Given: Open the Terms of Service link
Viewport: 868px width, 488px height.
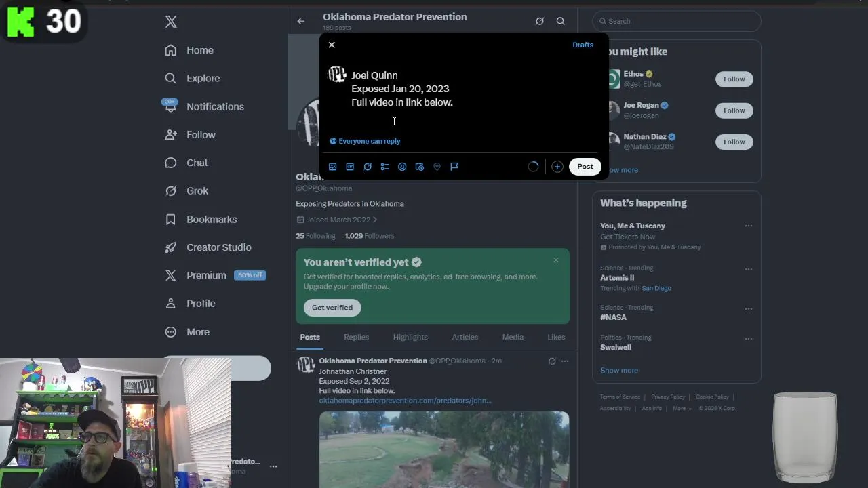Looking at the screenshot, I should (x=620, y=396).
